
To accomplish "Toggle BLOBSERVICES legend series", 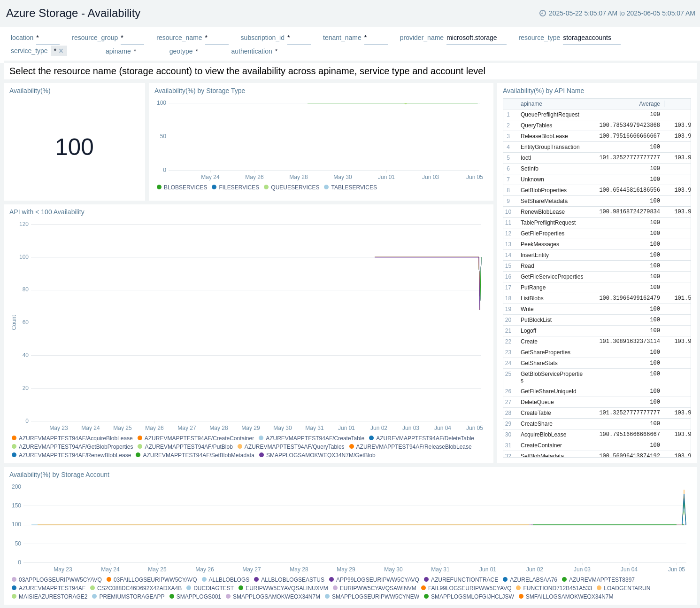I will pyautogui.click(x=182, y=187).
